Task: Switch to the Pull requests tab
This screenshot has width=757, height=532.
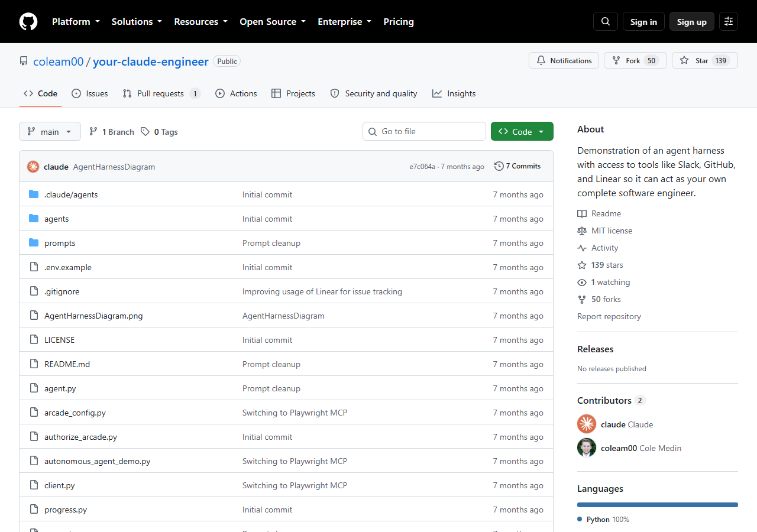Action: click(x=161, y=93)
